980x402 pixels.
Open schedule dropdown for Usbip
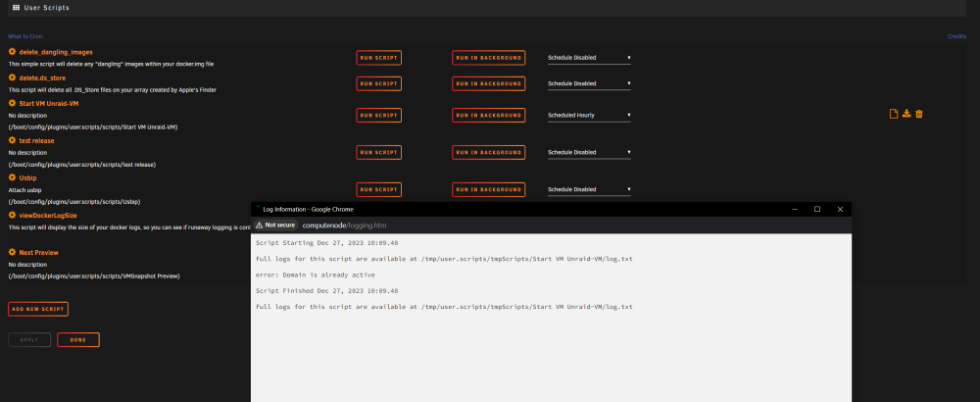click(589, 189)
